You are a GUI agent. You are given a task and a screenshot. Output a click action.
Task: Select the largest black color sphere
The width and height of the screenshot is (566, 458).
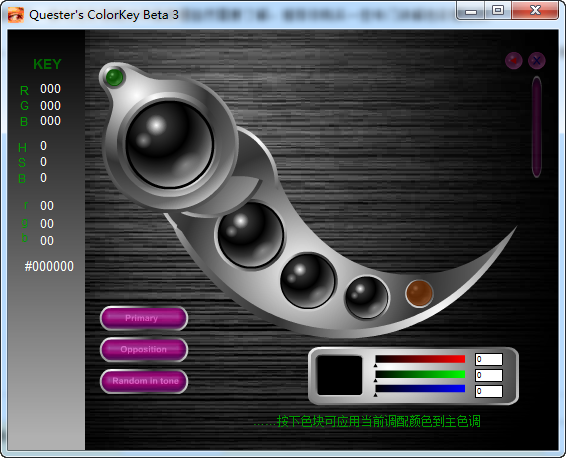pyautogui.click(x=170, y=144)
